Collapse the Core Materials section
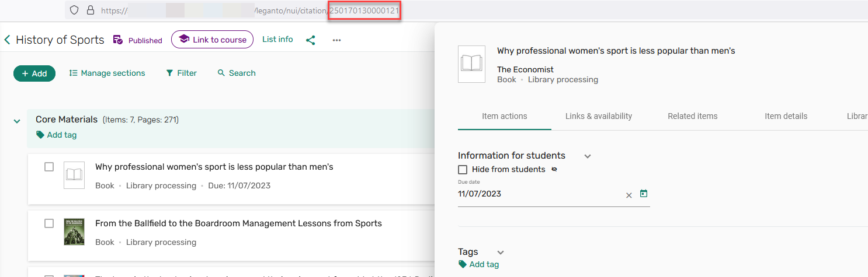Screen dimensions: 868x277 coord(17,121)
